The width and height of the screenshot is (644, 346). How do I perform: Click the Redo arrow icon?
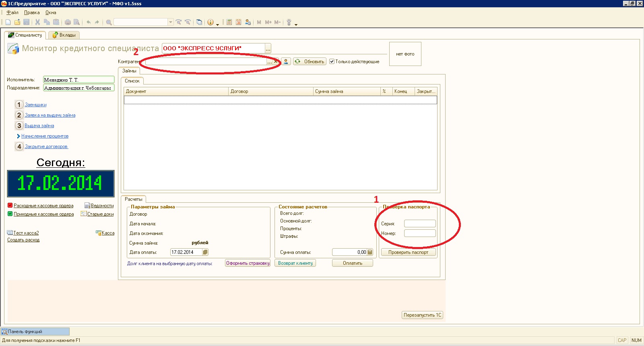pos(97,22)
